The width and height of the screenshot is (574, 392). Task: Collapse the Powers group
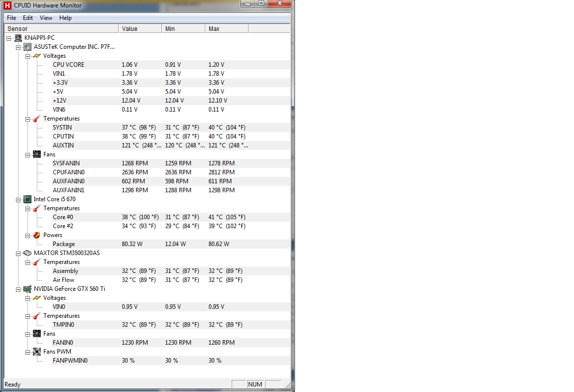(27, 236)
